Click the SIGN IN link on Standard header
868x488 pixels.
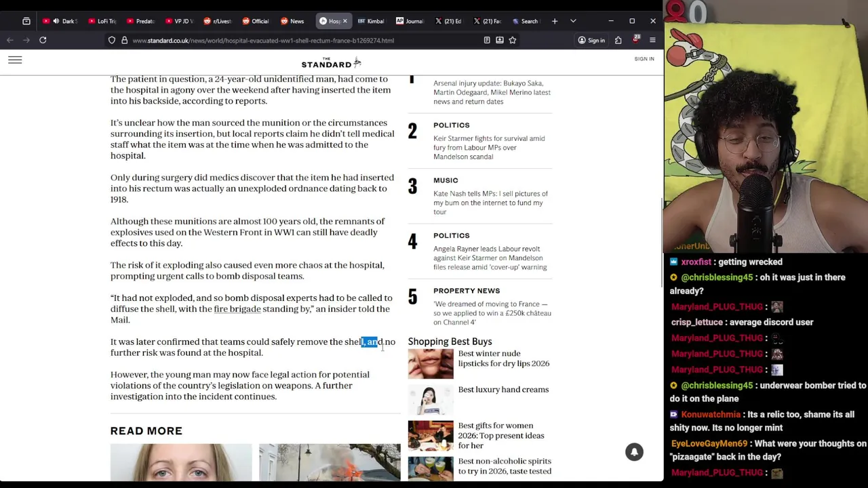644,59
